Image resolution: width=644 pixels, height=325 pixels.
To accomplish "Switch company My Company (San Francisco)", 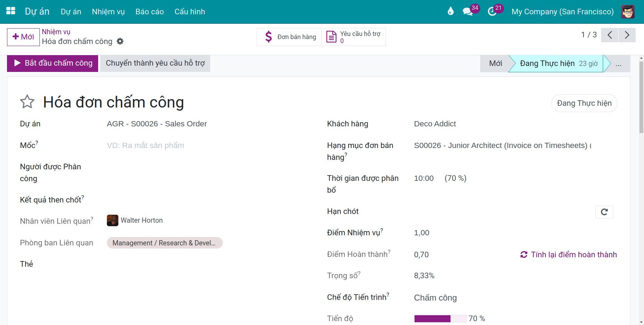I will [x=562, y=12].
